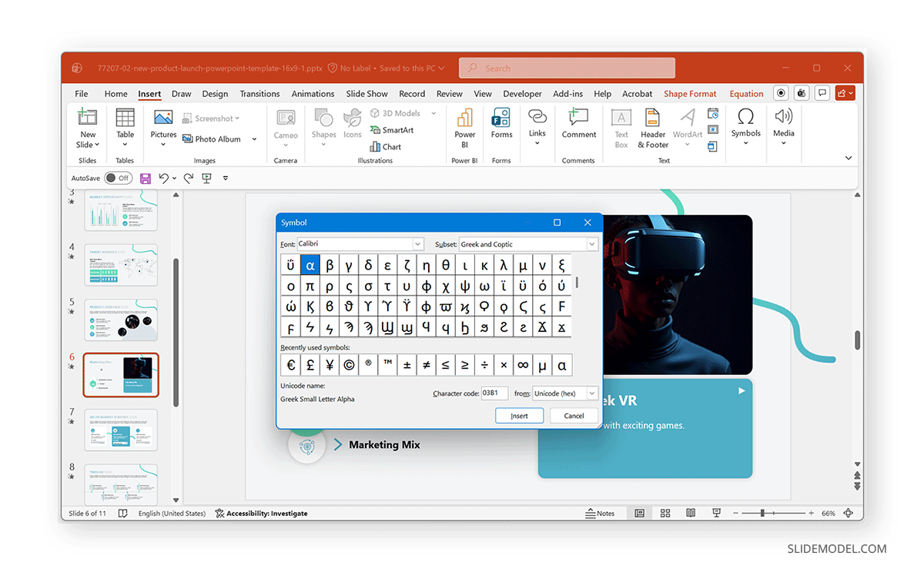Click the Links icon
This screenshot has width=924, height=572.
[x=537, y=117]
